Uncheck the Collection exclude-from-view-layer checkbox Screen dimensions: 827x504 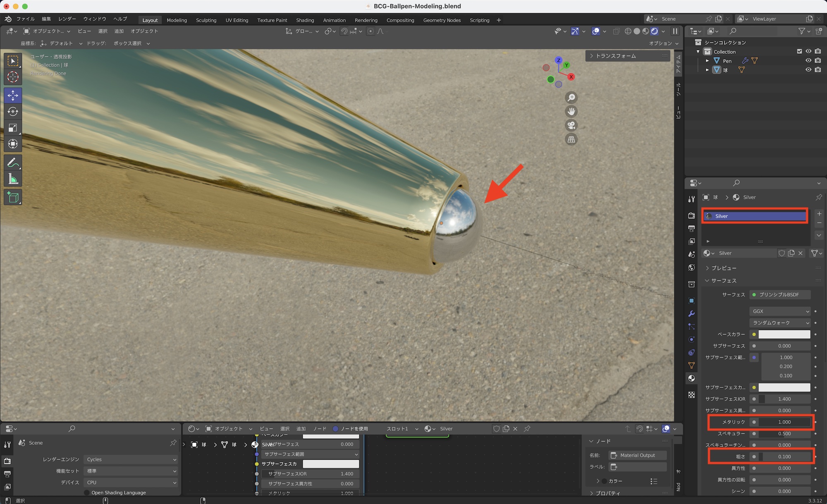click(x=799, y=51)
